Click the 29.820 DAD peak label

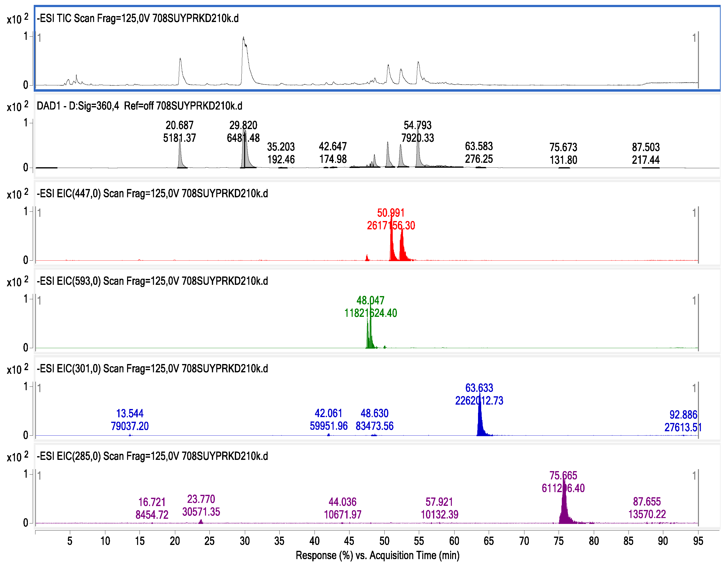(243, 125)
